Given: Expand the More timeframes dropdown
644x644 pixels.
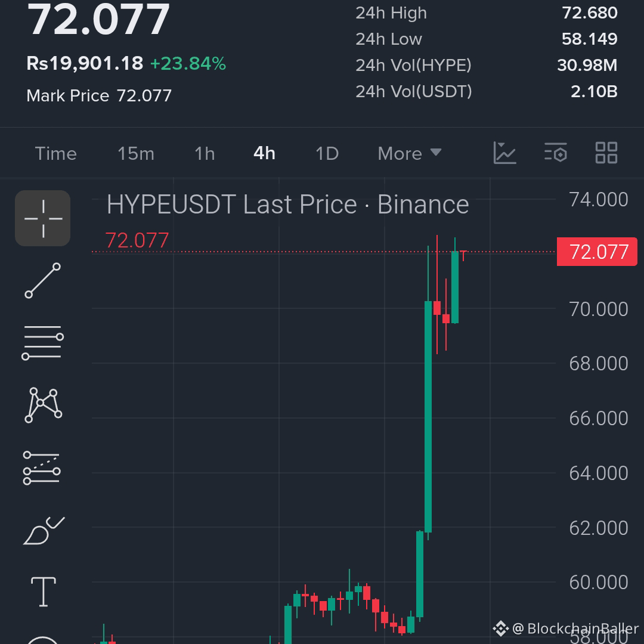Looking at the screenshot, I should (410, 154).
